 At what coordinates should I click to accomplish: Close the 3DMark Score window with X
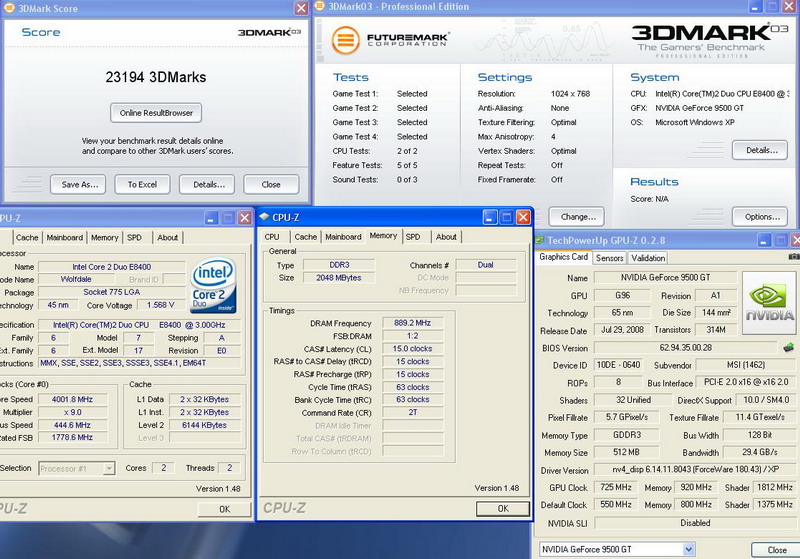coord(302,8)
